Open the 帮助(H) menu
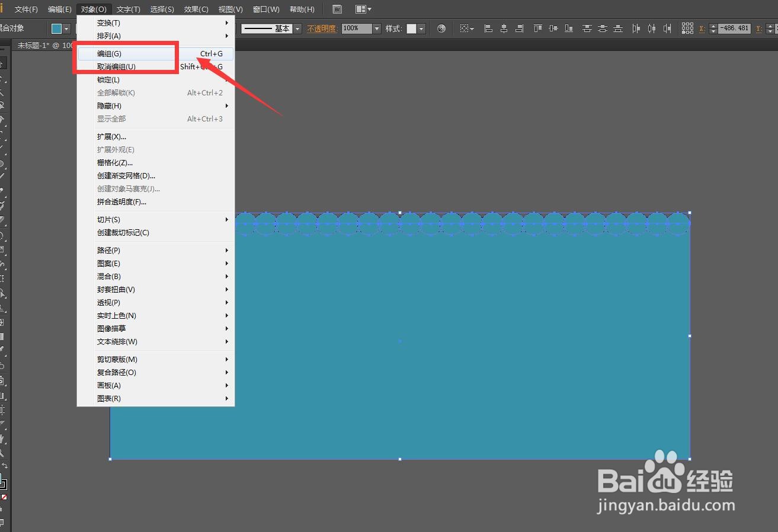This screenshot has height=532, width=778. tap(302, 9)
